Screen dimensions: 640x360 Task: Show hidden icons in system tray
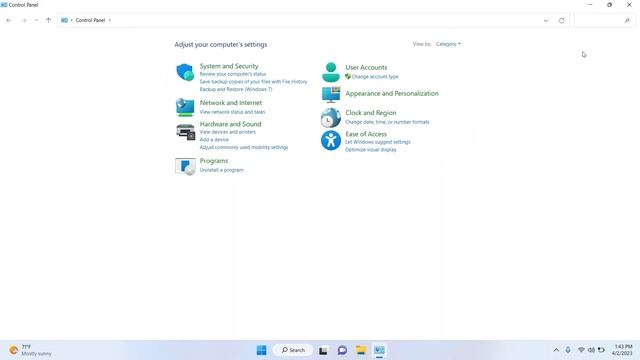[556, 350]
